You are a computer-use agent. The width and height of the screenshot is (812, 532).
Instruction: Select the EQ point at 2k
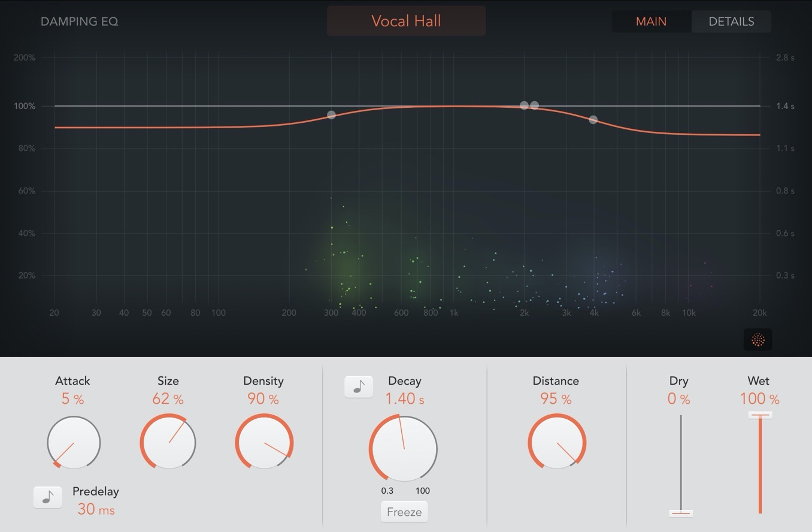(x=524, y=105)
